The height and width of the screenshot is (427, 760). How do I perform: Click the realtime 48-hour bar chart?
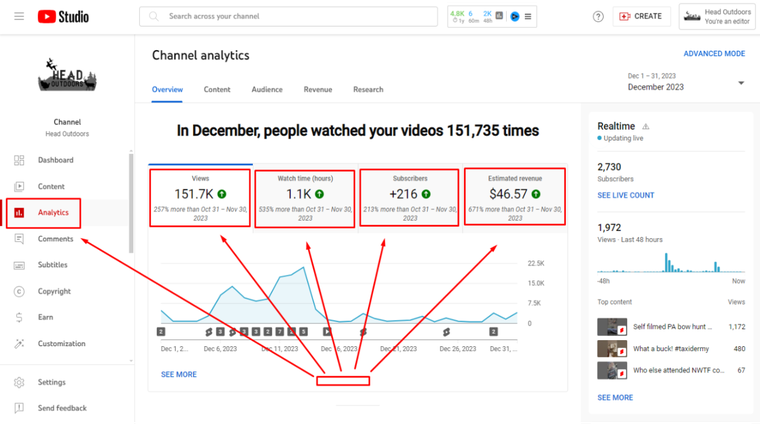click(671, 262)
